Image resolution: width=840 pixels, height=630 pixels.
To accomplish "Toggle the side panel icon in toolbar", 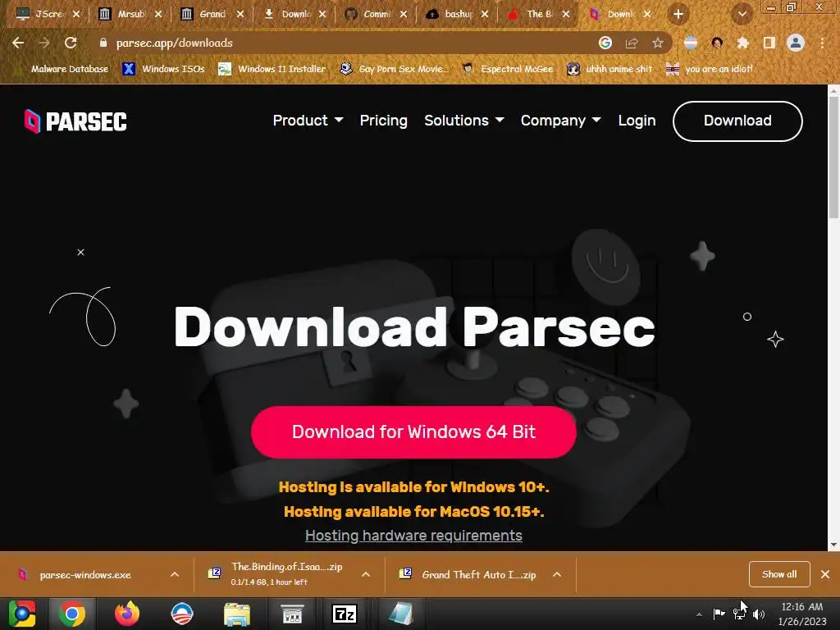I will 769,43.
